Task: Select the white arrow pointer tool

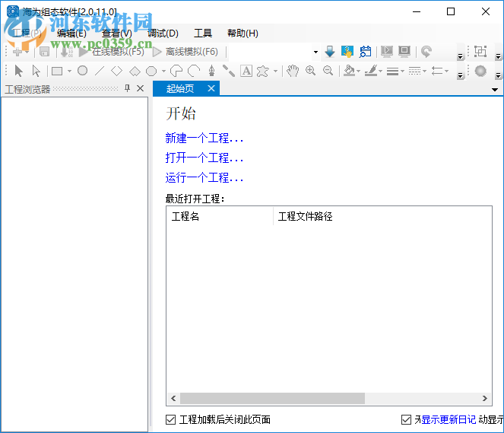Action: click(x=36, y=71)
